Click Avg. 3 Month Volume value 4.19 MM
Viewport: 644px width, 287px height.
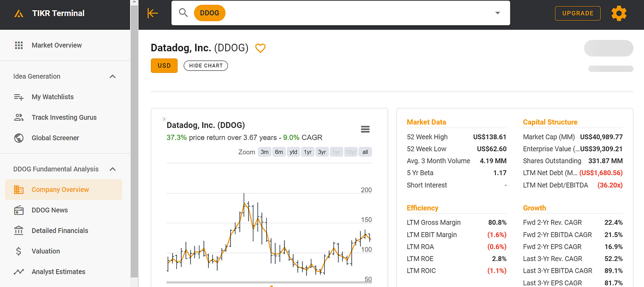(493, 161)
